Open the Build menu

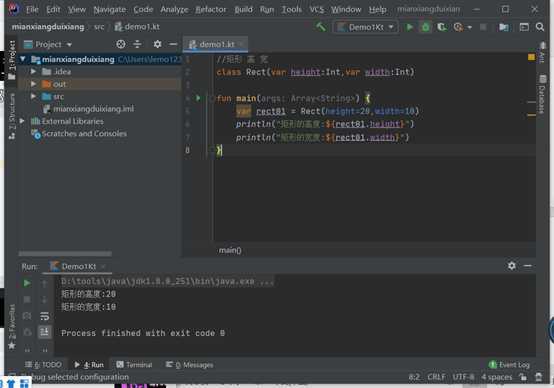pyautogui.click(x=243, y=10)
